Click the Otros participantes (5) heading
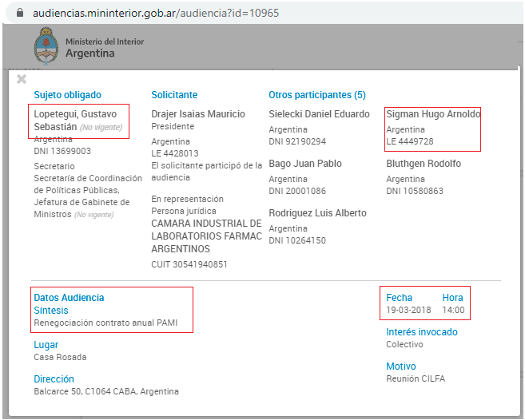525x420 pixels. click(x=317, y=95)
